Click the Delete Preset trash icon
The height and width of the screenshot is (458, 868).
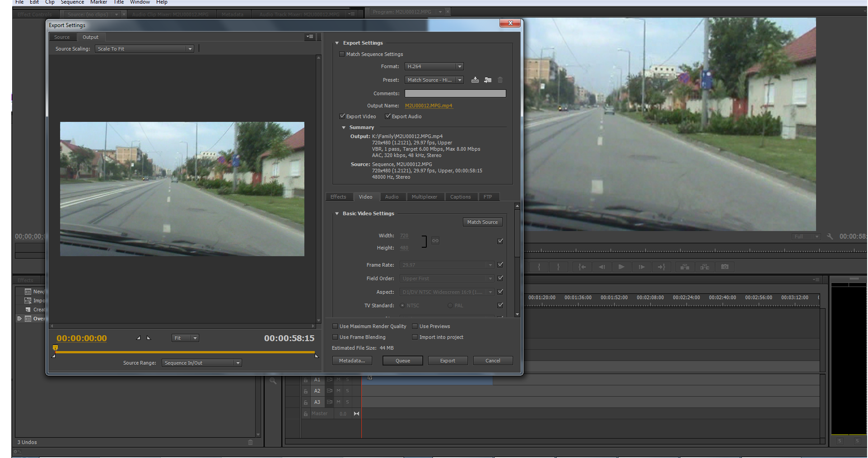coord(500,80)
